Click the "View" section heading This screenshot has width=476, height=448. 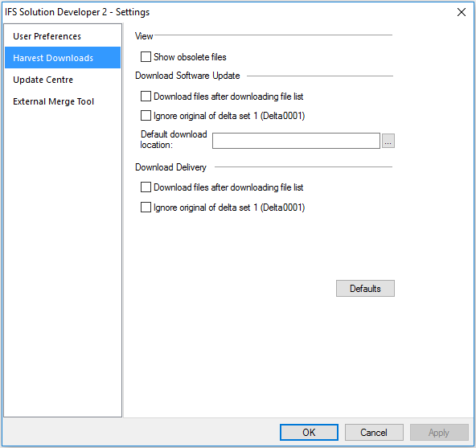(x=144, y=36)
